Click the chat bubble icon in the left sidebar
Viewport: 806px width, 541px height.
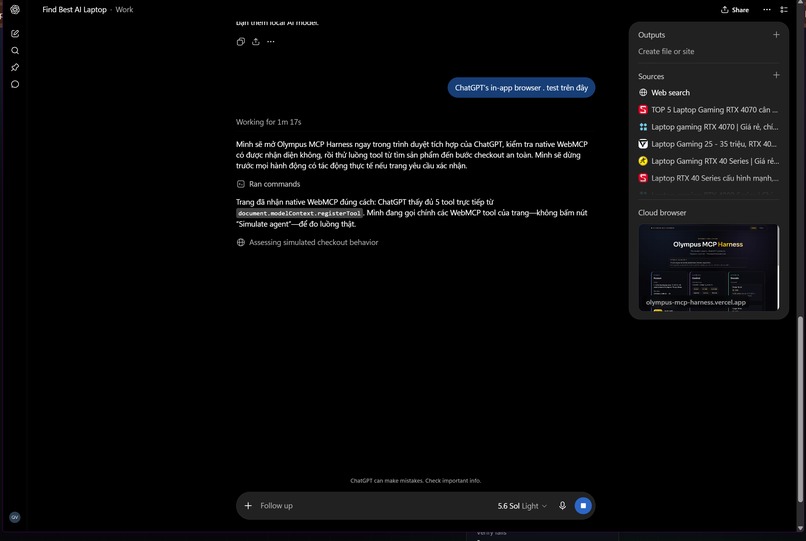tap(15, 84)
